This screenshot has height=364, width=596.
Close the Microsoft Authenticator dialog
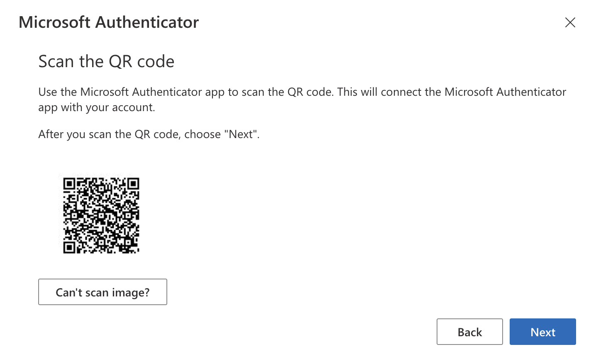(570, 22)
